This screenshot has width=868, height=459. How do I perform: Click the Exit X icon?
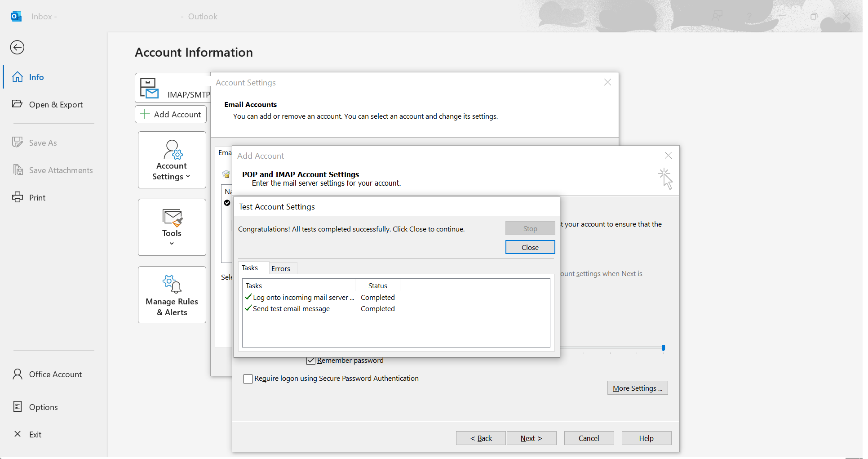coord(18,434)
